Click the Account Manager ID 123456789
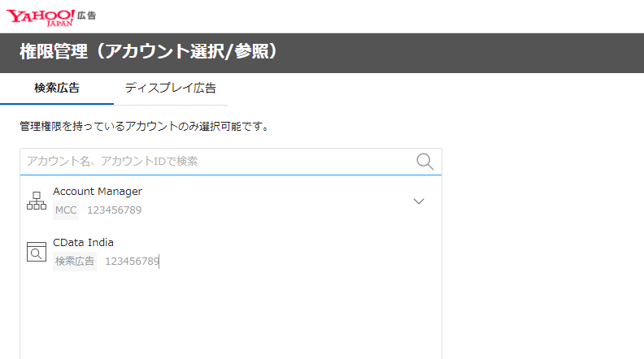644x359 pixels. (114, 210)
